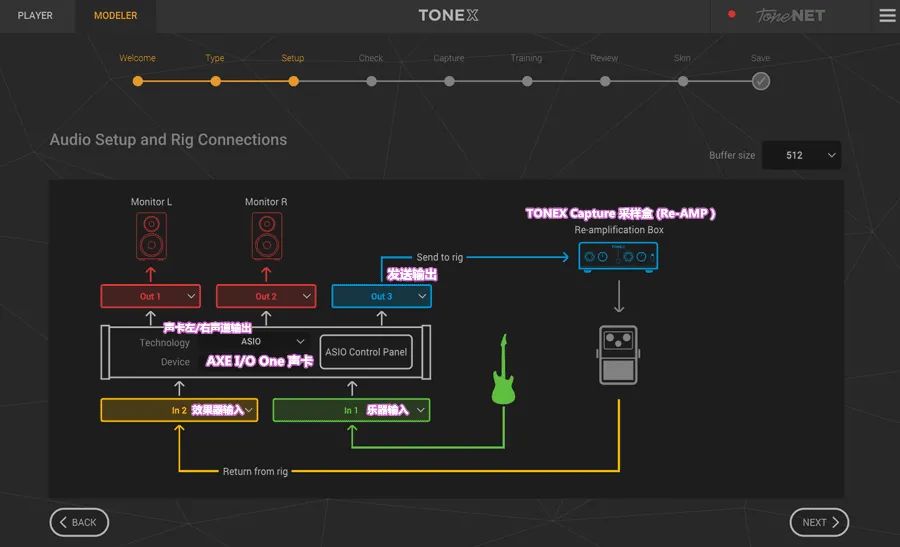
Task: Open the Out 2 output dropdown
Action: (x=266, y=296)
